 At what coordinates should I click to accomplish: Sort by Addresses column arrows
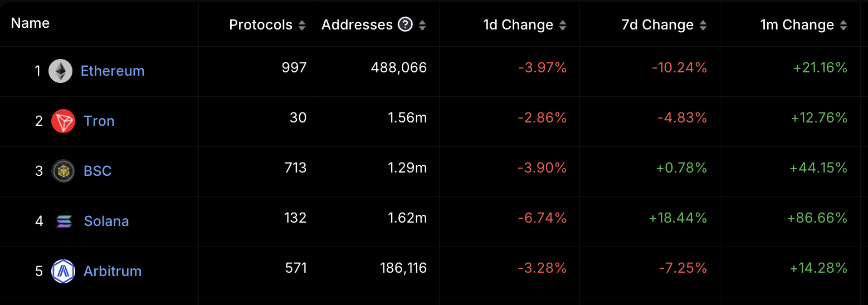[x=422, y=25]
